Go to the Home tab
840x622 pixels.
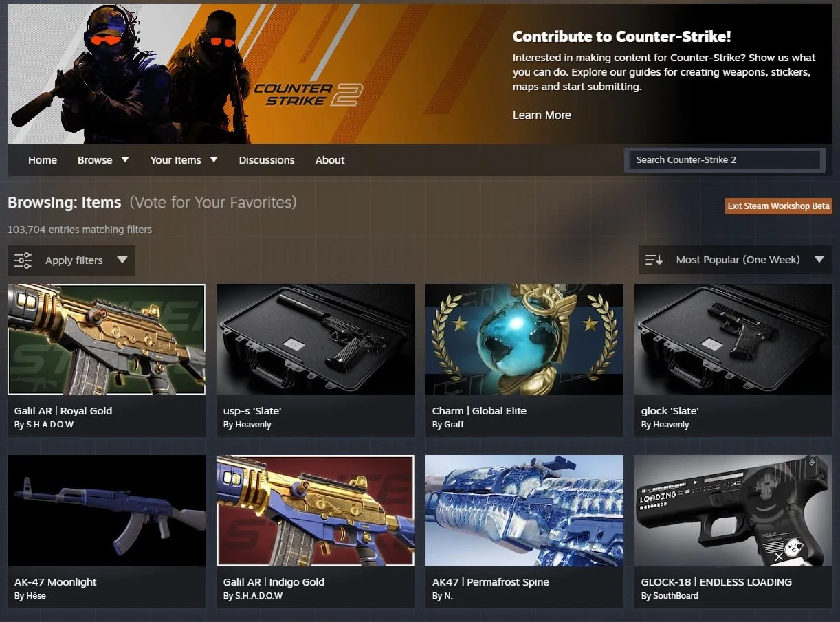(x=43, y=160)
